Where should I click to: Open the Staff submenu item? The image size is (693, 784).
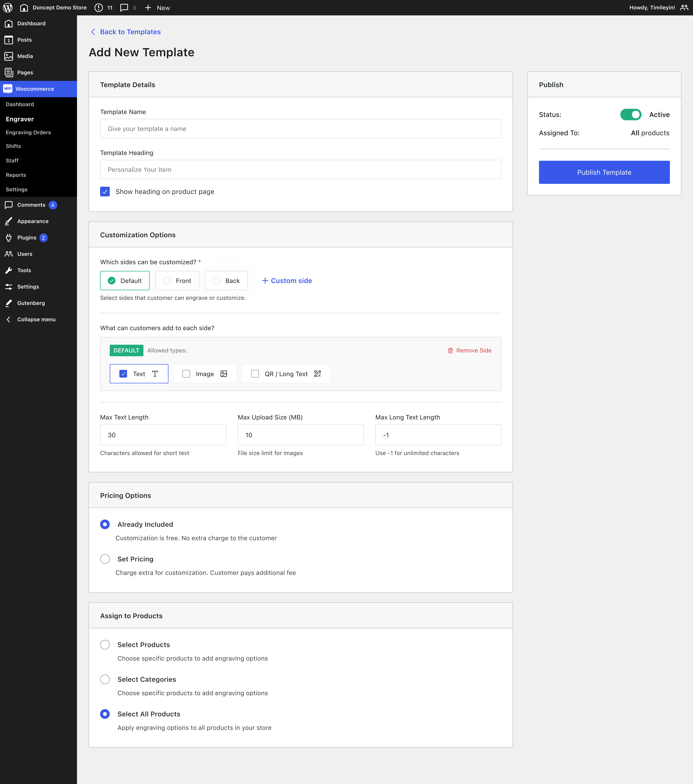click(12, 161)
